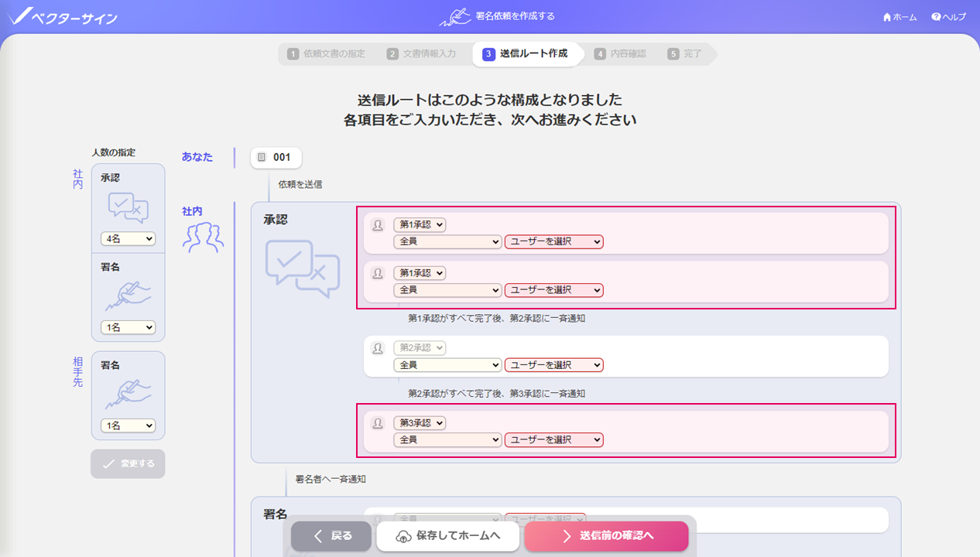Click 署名者へ一斉通知 text
The height and width of the screenshot is (557, 980).
click(x=331, y=479)
